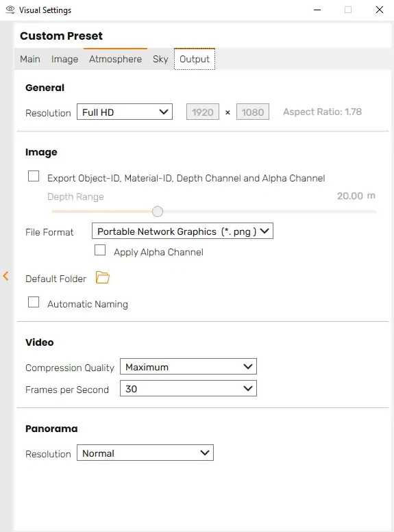Open the Sky tab
The width and height of the screenshot is (394, 532).
160,59
